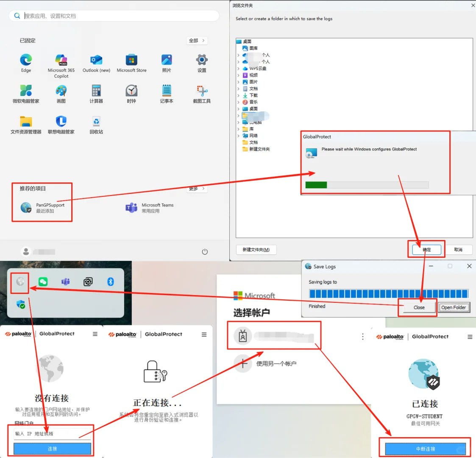Screen dimensions: 476x458
Task: Click Windows Security shield tray icon
Action: pyautogui.click(x=21, y=304)
